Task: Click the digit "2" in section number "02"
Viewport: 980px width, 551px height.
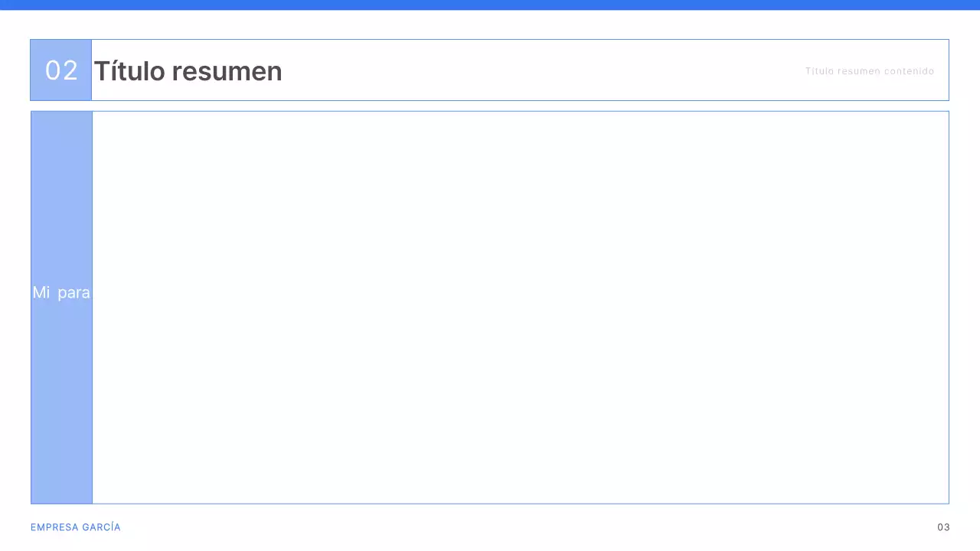Action: (x=70, y=70)
